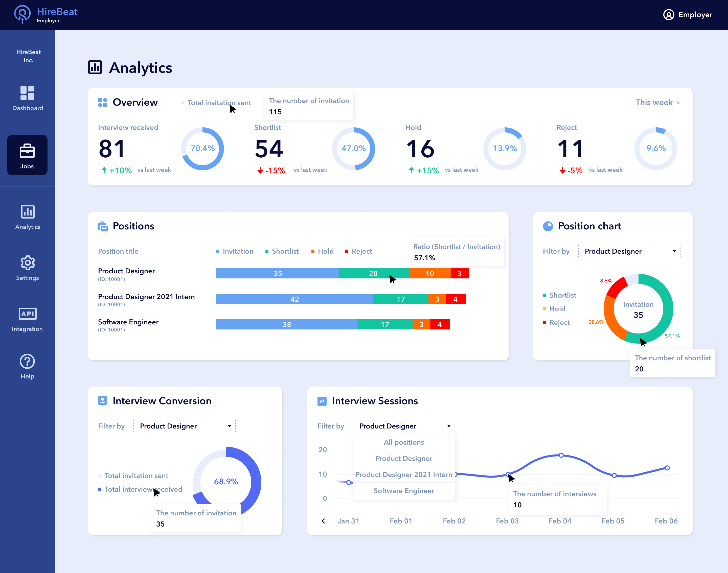Screen dimensions: 728x573
Task: Click the HireBeat Inc. company name
Action: click(29, 56)
